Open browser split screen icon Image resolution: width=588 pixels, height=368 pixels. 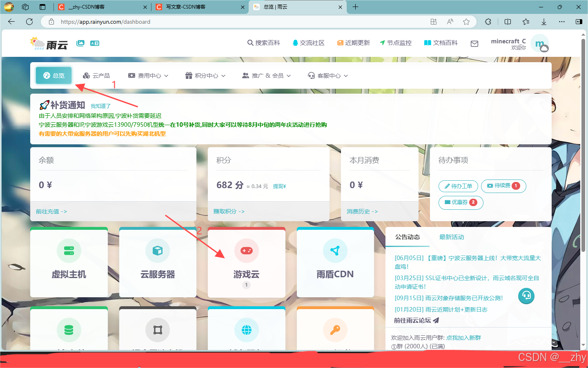click(x=508, y=22)
